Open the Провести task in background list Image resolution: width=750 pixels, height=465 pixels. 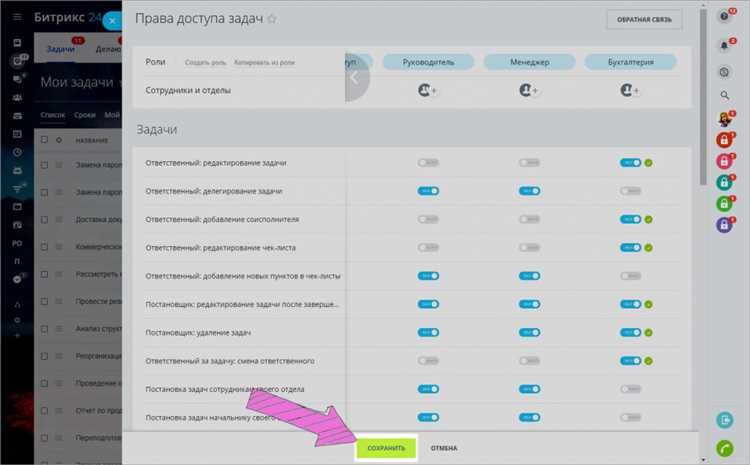pyautogui.click(x=99, y=301)
